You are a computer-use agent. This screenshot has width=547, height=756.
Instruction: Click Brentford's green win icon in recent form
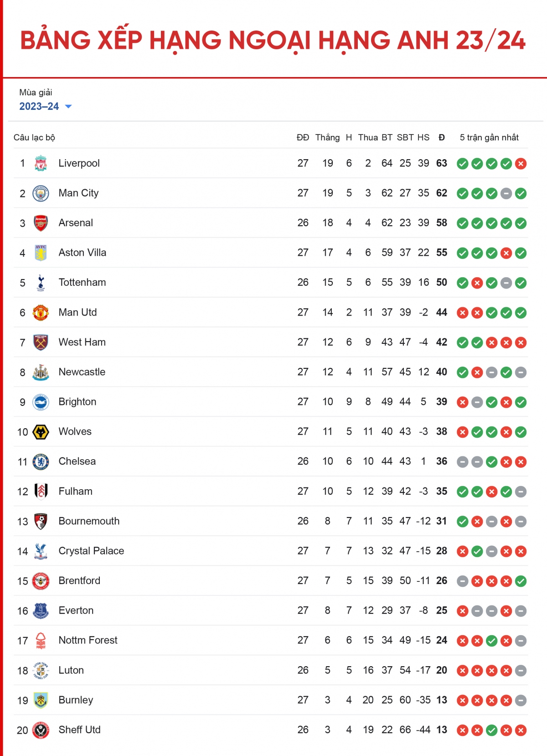pos(521,581)
